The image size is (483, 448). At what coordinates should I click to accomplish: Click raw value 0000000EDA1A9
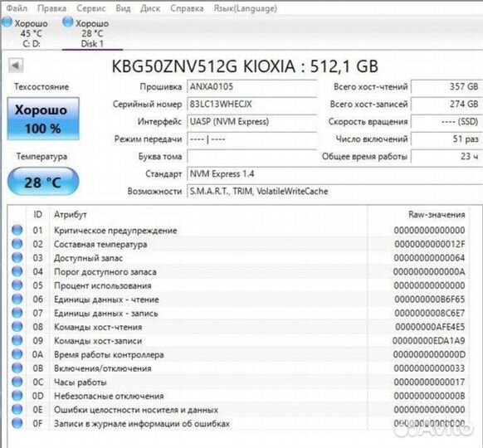(x=429, y=341)
